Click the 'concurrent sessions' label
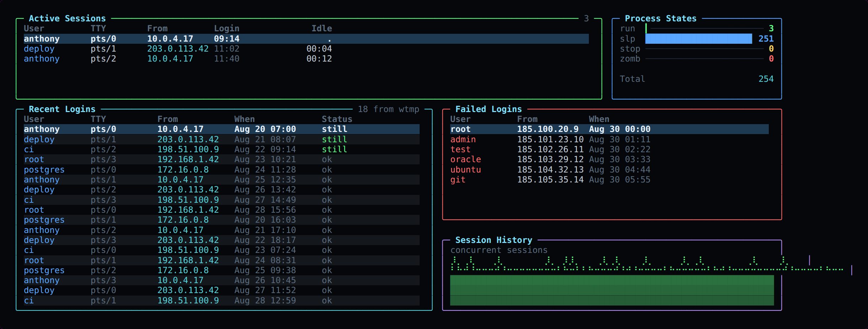Viewport: 868px width, 329px height. point(499,250)
